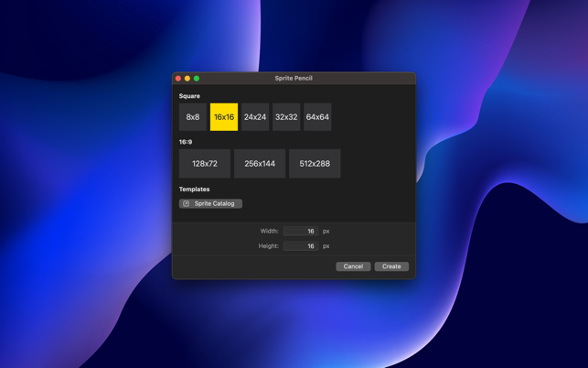This screenshot has width=588, height=368.
Task: Minimize the Sprite Pencil window
Action: click(x=187, y=78)
